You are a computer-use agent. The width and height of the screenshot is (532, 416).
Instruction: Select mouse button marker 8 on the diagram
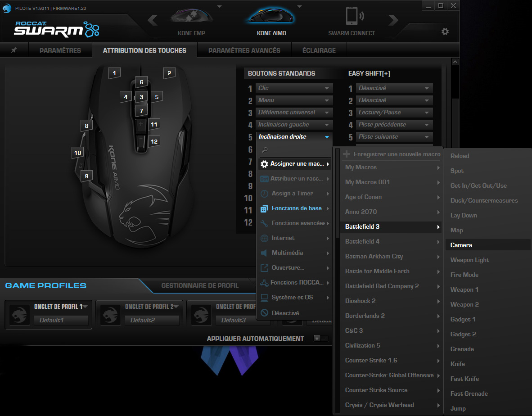pyautogui.click(x=86, y=126)
